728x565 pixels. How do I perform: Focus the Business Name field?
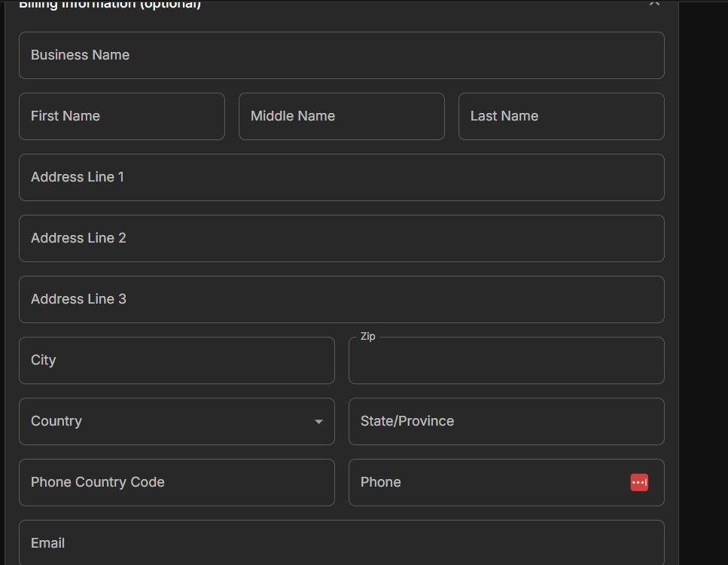pyautogui.click(x=341, y=55)
